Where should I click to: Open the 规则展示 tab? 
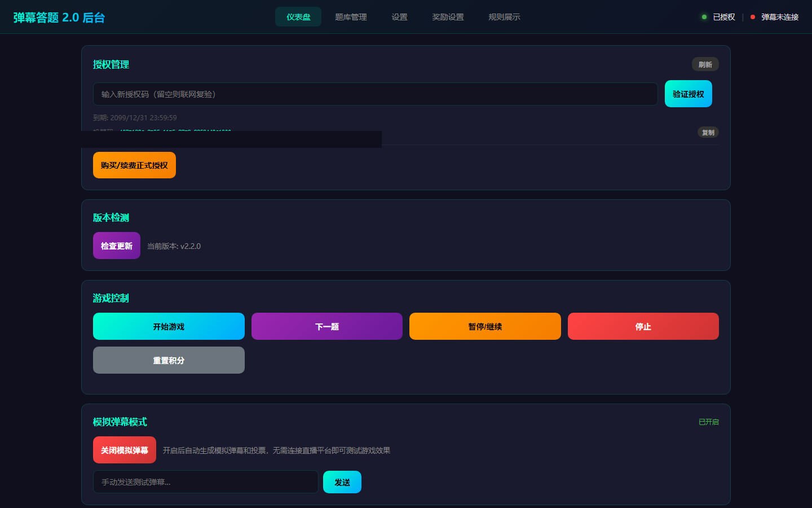504,17
